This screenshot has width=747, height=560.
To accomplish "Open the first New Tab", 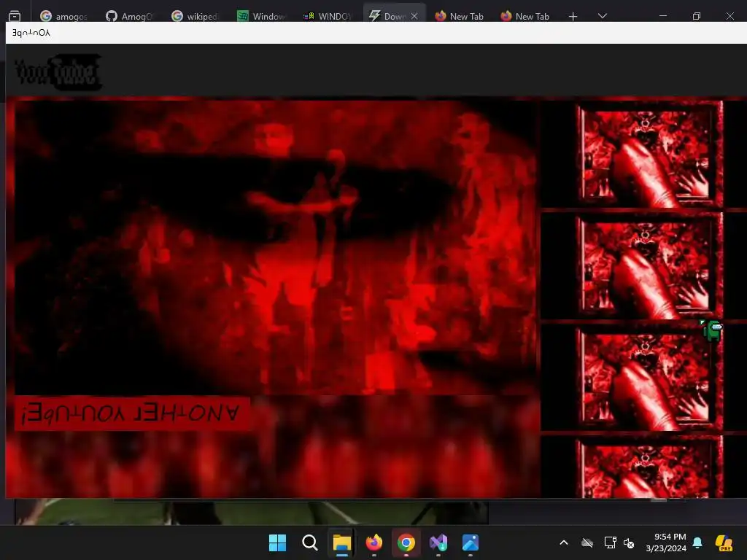I will (x=460, y=16).
